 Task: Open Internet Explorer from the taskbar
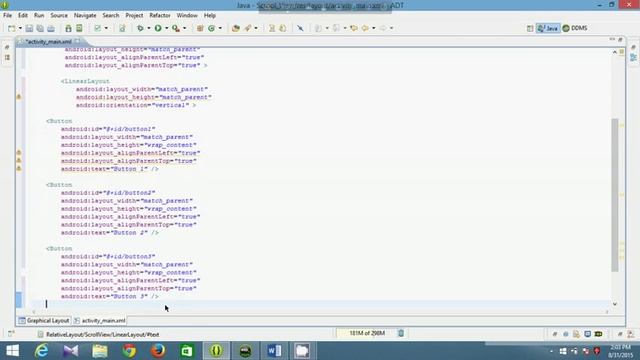(x=41, y=351)
